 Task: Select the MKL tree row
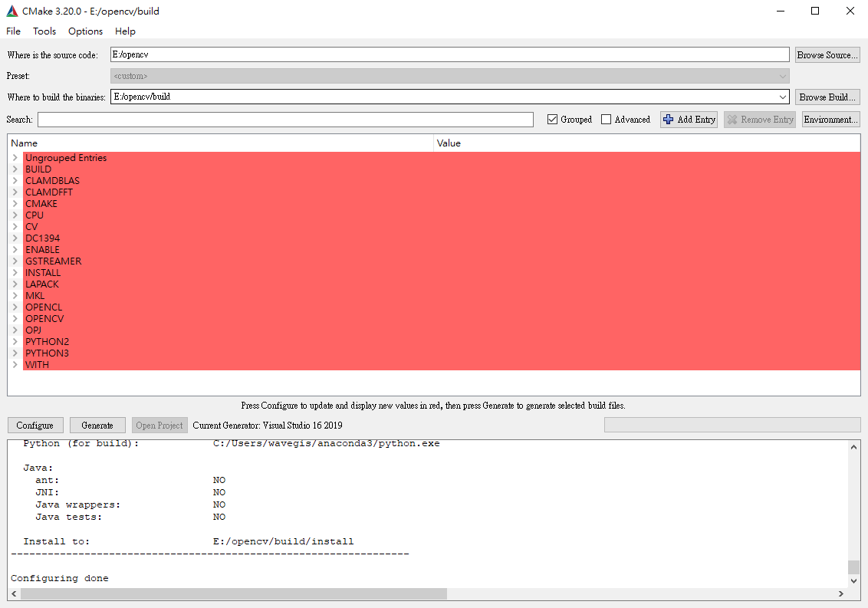click(x=441, y=296)
